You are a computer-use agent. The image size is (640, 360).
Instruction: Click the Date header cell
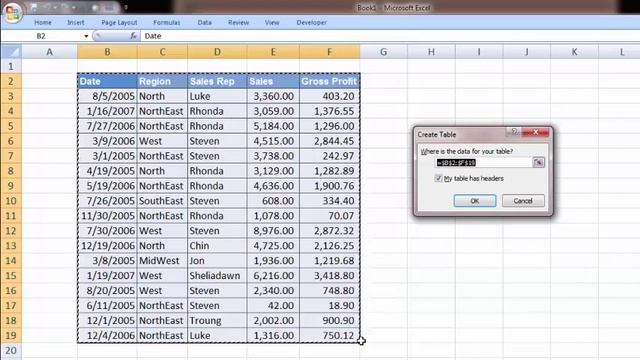(107, 81)
